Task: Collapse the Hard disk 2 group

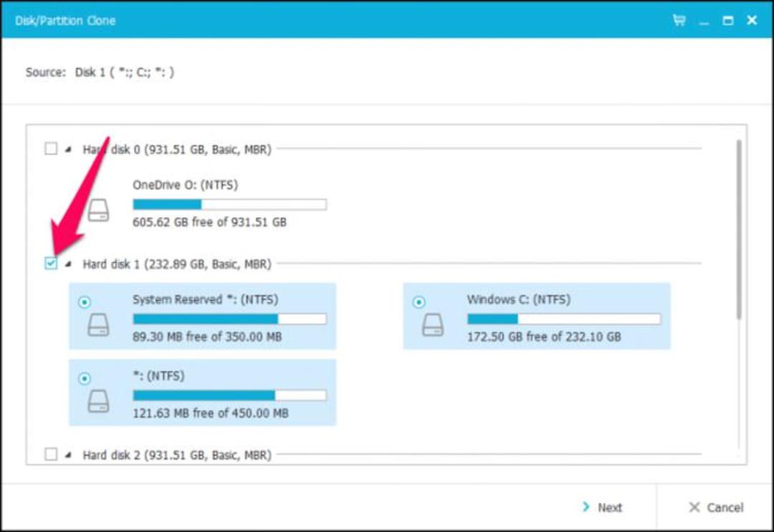Action: [x=69, y=455]
